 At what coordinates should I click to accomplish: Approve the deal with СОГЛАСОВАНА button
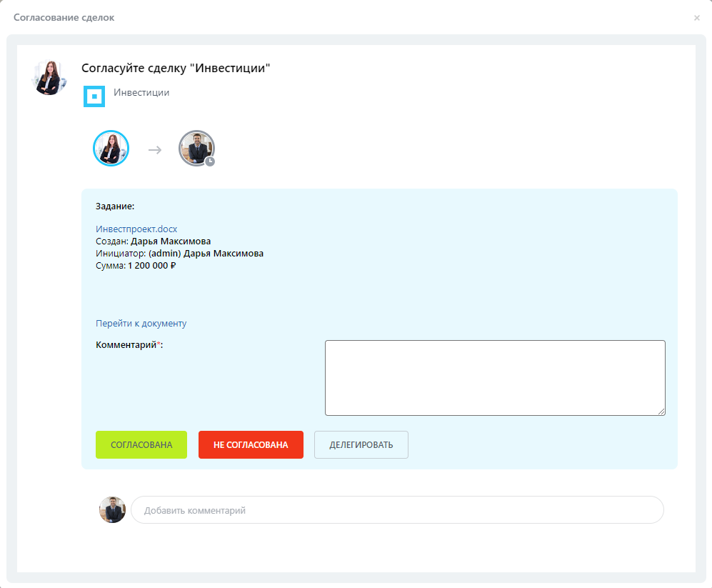(141, 444)
